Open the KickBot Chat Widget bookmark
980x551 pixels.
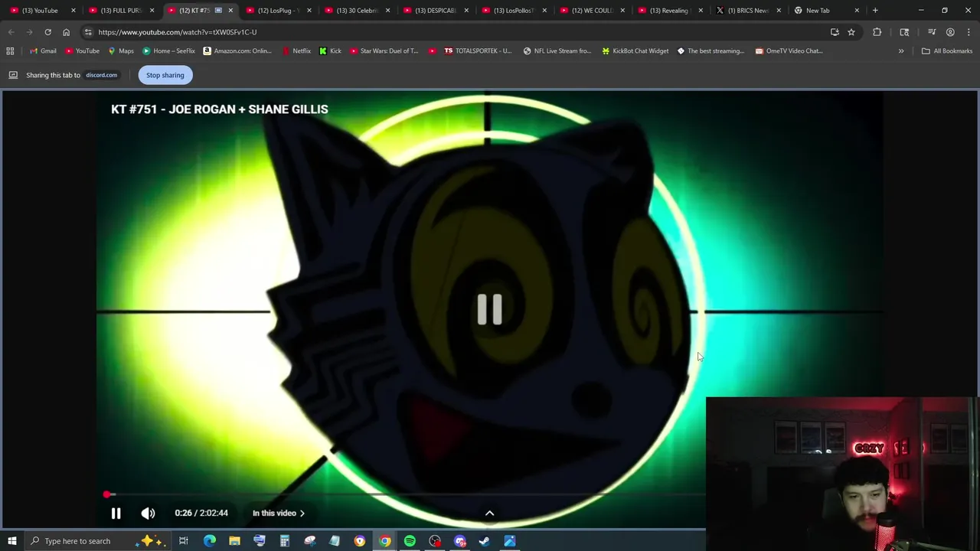pos(635,51)
